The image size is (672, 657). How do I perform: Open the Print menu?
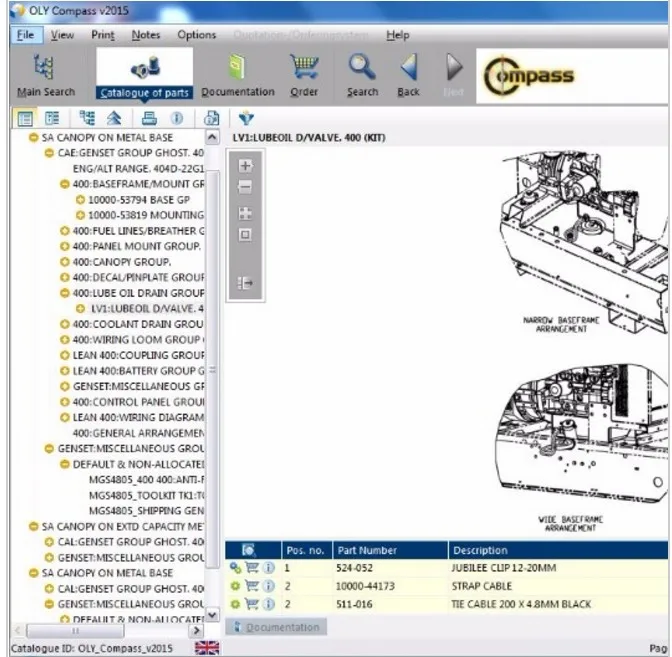pyautogui.click(x=103, y=35)
